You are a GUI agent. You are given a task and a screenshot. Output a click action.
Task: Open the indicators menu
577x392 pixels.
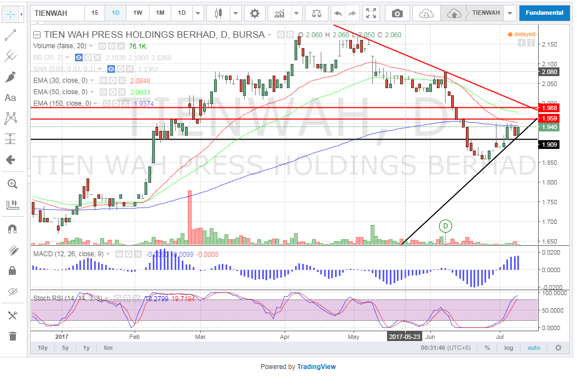pos(280,14)
